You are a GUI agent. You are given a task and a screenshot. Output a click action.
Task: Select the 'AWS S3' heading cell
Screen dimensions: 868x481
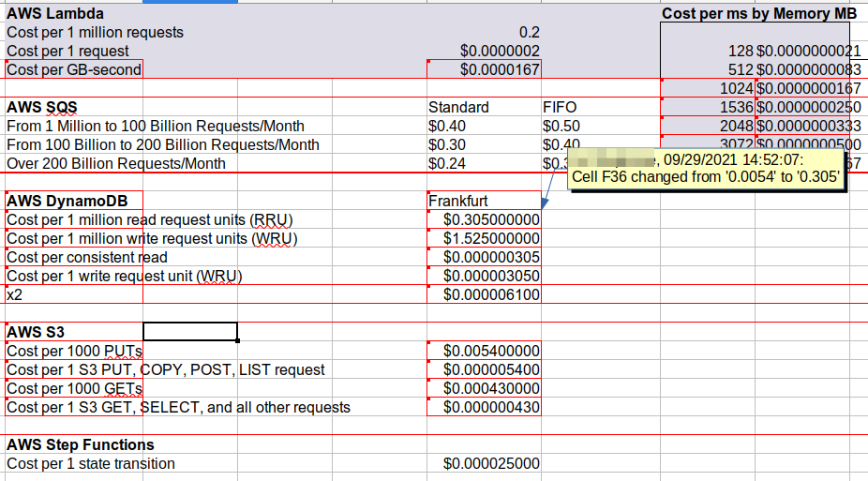[x=74, y=332]
